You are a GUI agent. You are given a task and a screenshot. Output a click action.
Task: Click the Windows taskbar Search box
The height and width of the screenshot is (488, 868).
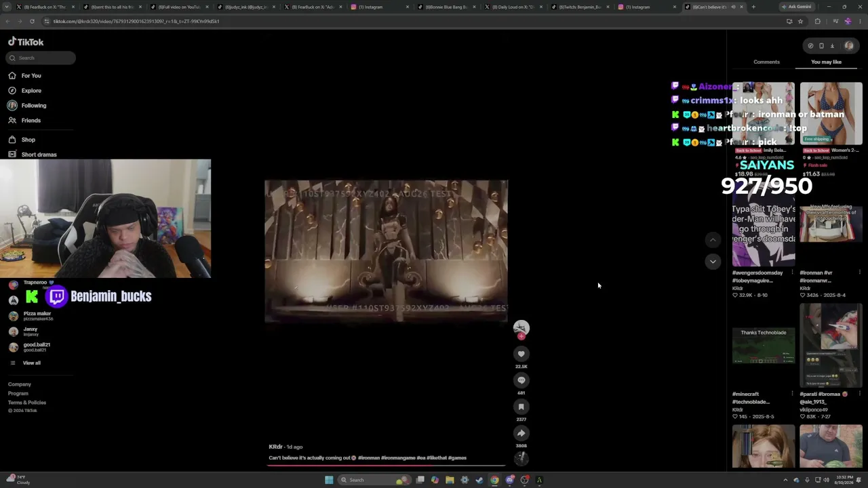coord(374,480)
